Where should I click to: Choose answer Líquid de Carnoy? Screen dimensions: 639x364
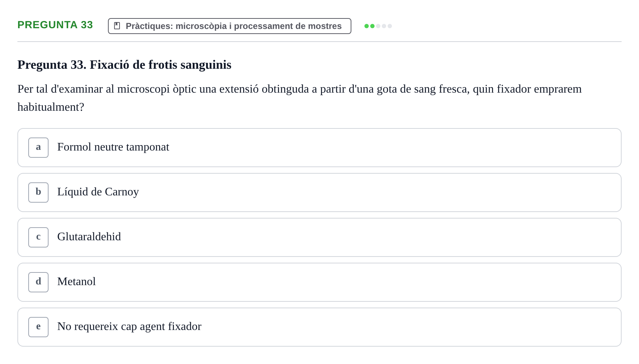tap(319, 192)
